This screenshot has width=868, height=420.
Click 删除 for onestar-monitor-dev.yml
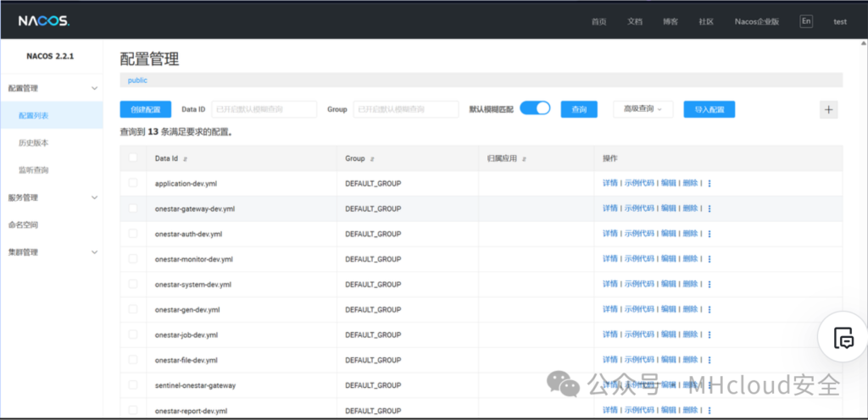[690, 258]
